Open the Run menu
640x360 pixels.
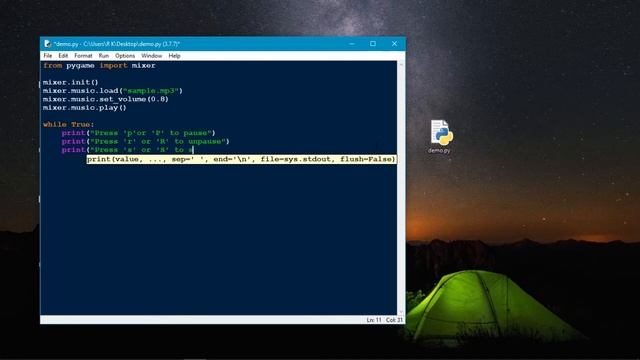click(x=104, y=56)
